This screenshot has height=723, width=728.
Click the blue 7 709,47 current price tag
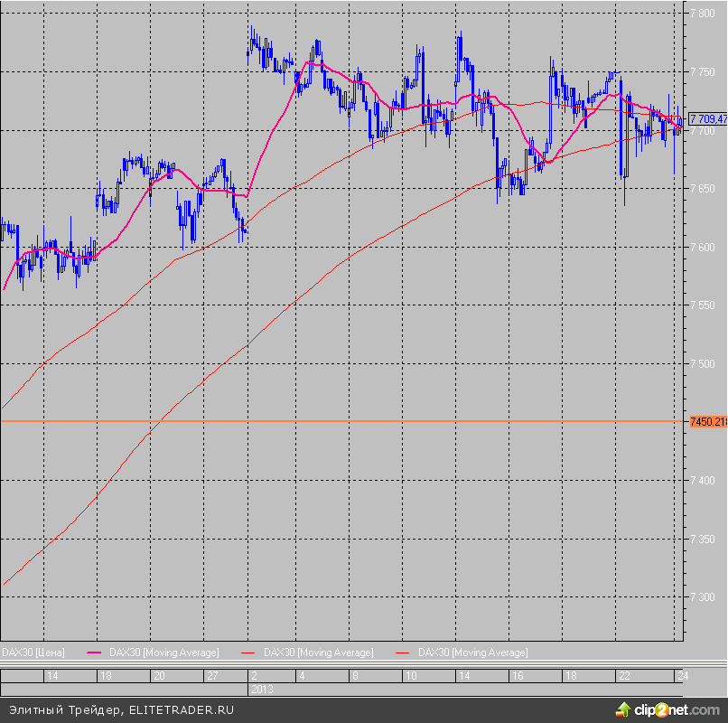coord(707,118)
